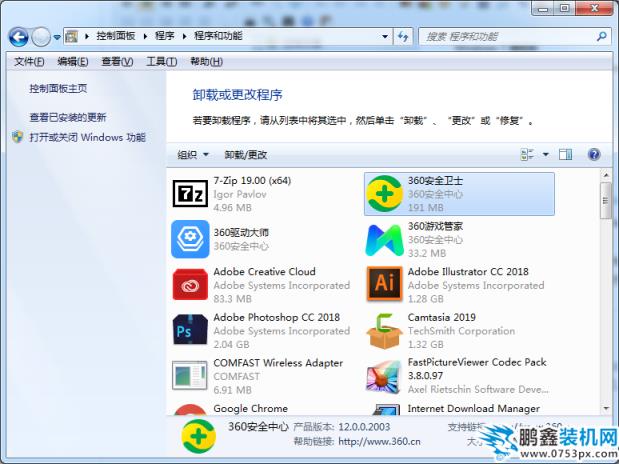This screenshot has width=619, height=464.
Task: Go to 控制面板主页 link
Action: (x=58, y=88)
